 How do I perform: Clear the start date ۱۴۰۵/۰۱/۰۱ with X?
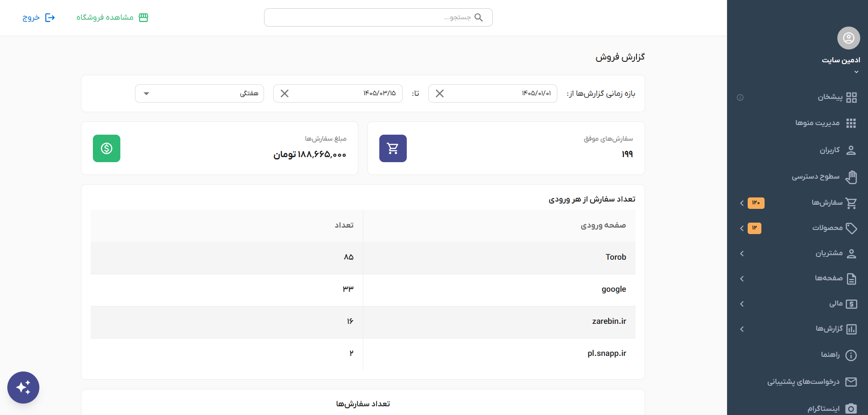[440, 93]
